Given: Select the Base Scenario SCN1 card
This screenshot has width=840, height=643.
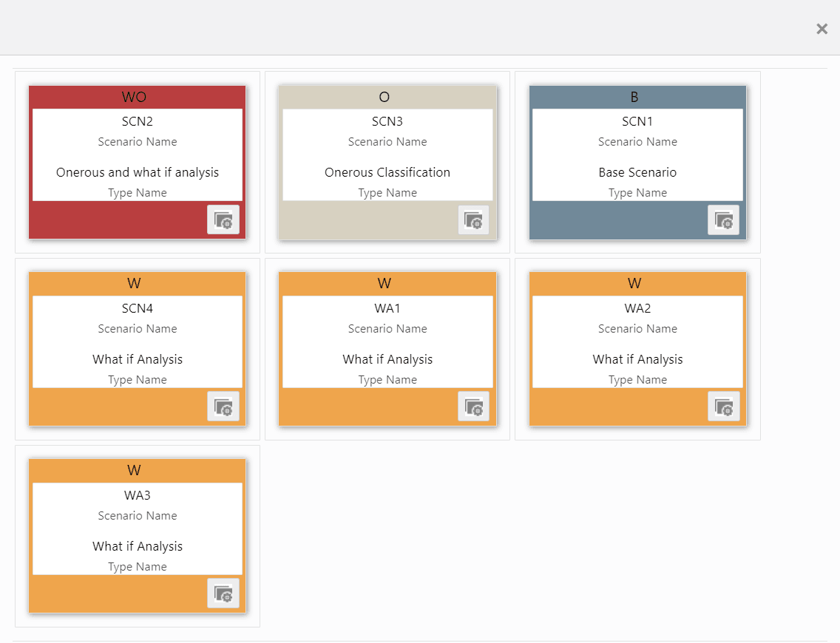Looking at the screenshot, I should (x=637, y=153).
